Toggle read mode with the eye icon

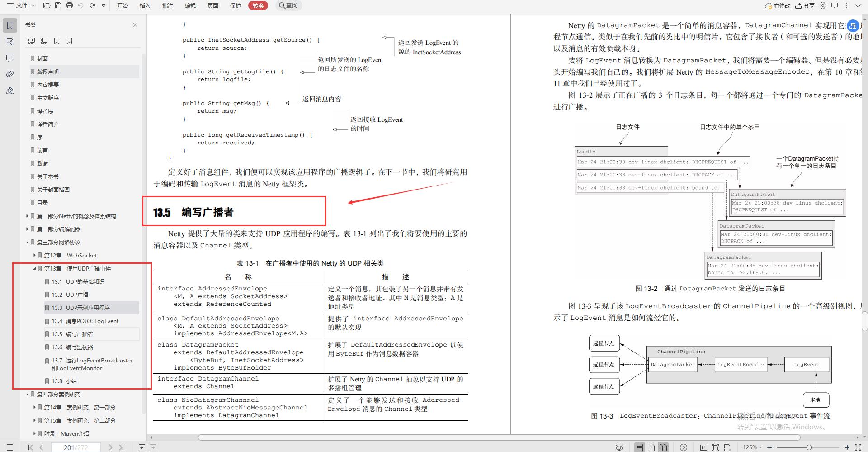619,447
